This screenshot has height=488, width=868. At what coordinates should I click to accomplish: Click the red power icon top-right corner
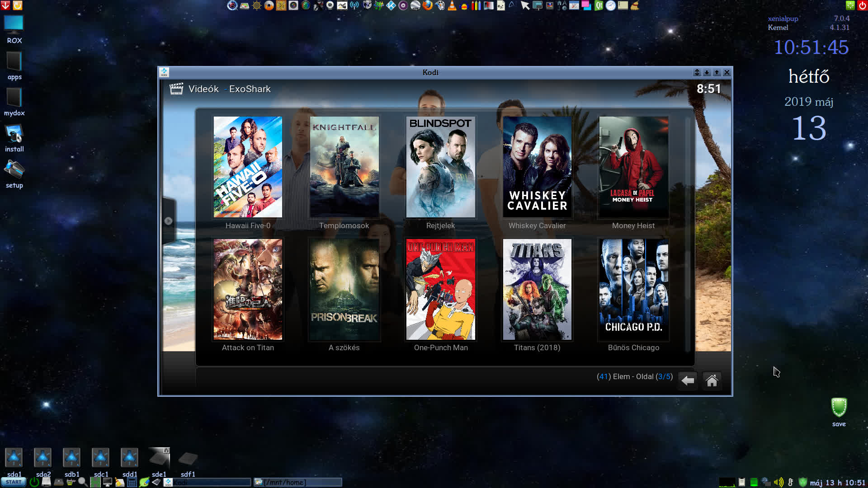coord(862,5)
